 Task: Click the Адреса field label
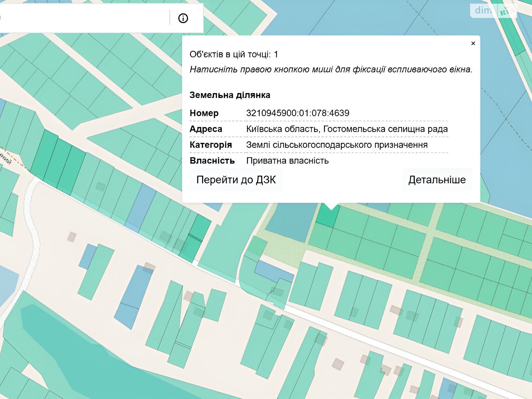click(x=205, y=129)
